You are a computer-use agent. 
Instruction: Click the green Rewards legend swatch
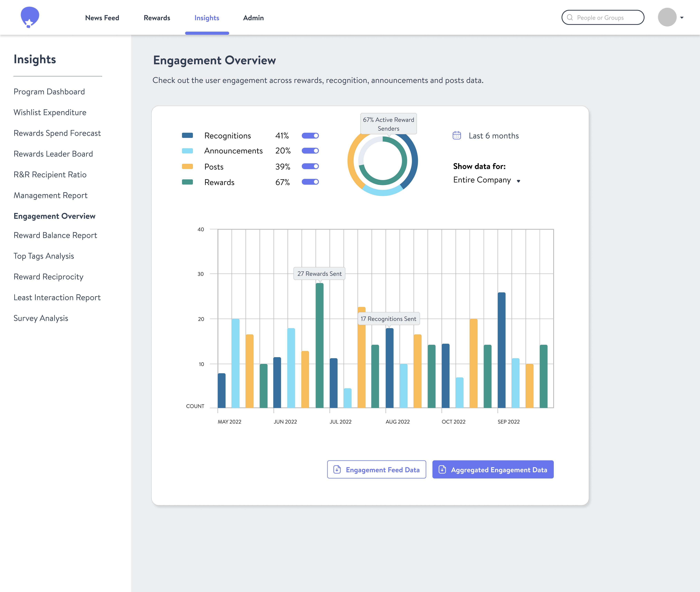187,182
